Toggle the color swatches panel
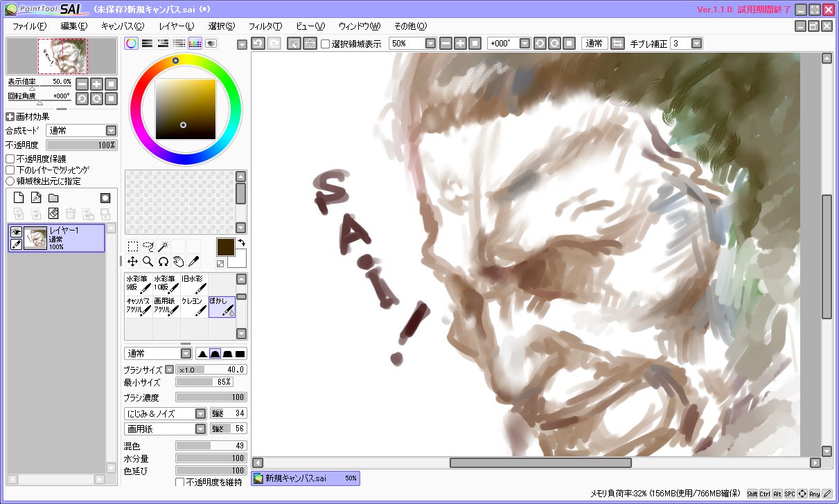839x504 pixels. pyautogui.click(x=195, y=43)
